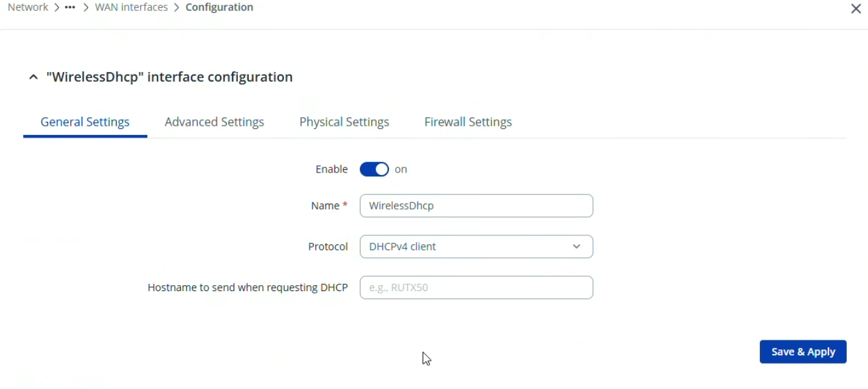
Task: Disable the interface Enable toggle
Action: [x=374, y=169]
